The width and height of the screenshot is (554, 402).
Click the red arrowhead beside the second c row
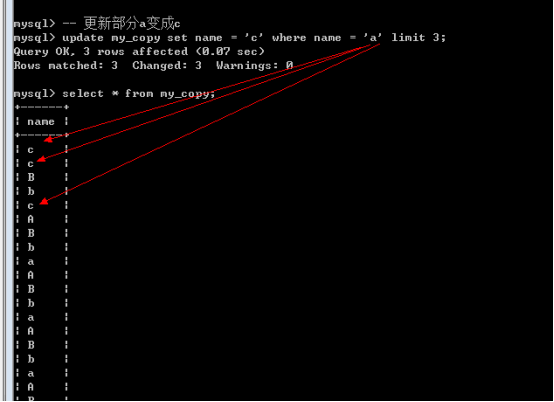[x=41, y=159]
